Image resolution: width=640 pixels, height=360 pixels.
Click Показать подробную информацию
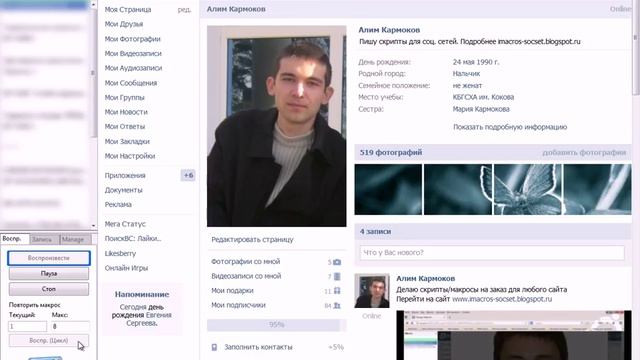click(x=510, y=127)
